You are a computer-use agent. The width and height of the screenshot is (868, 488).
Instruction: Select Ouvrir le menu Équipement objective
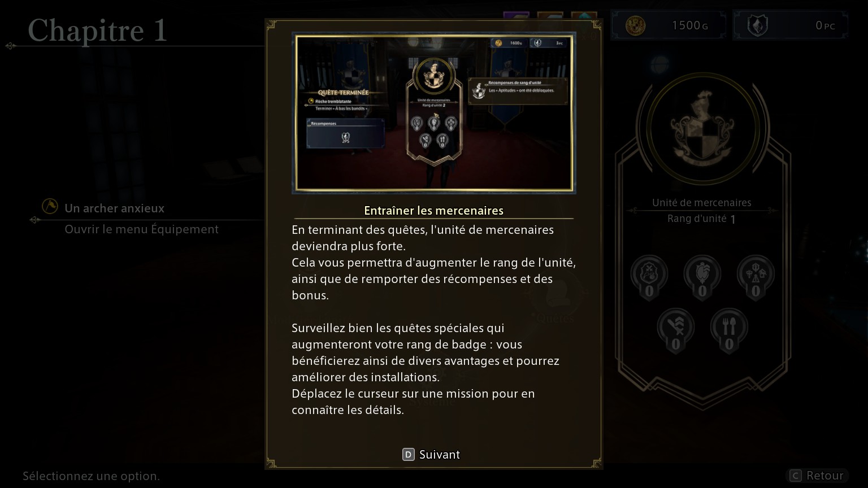pyautogui.click(x=141, y=229)
